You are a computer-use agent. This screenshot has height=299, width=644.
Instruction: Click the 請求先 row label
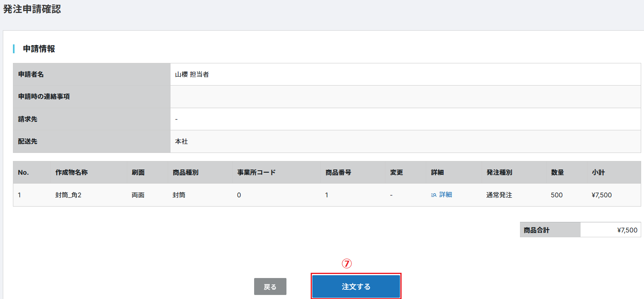[27, 119]
